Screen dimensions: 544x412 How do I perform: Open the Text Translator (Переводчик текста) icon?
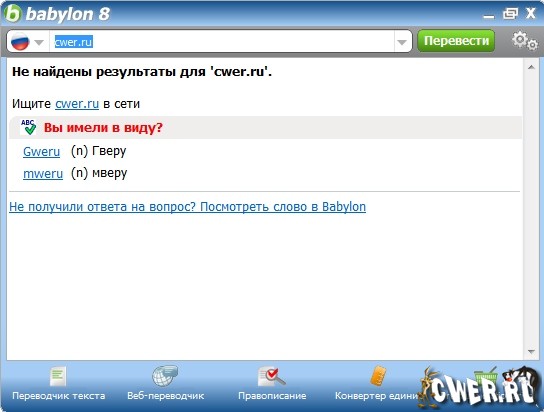58,377
